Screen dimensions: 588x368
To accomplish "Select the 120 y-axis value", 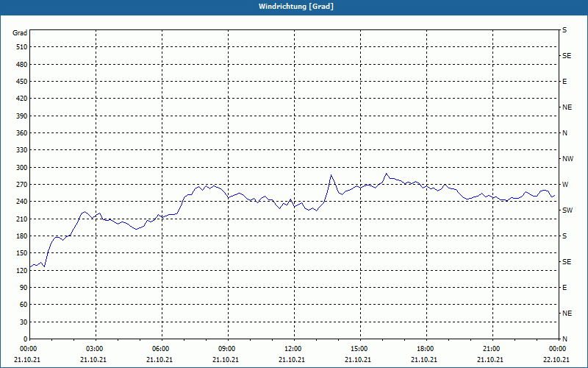I will (22, 270).
